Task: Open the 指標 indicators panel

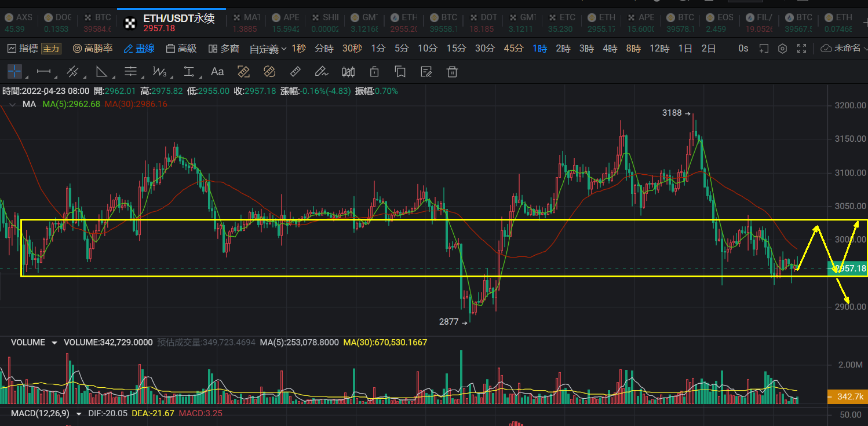Action: click(x=23, y=49)
